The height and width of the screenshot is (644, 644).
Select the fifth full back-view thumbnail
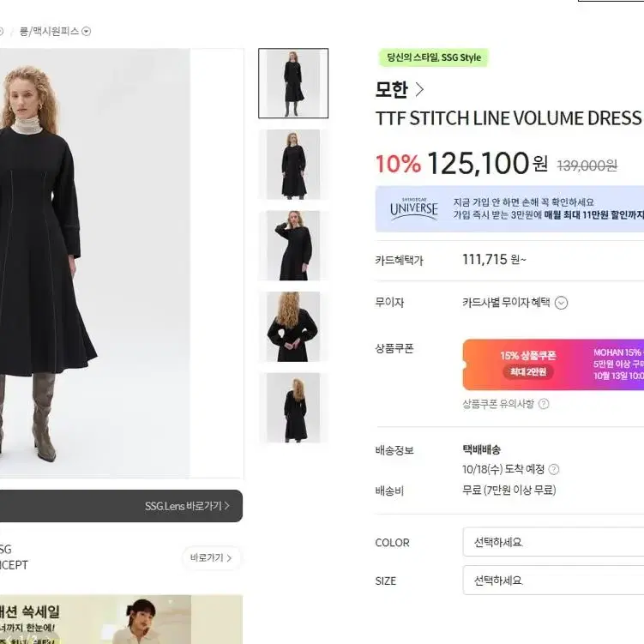click(293, 407)
